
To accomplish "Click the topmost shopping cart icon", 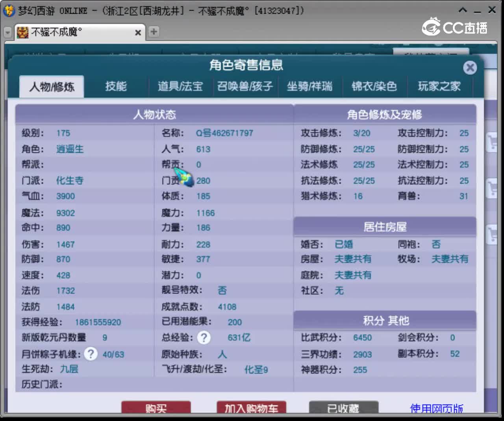I will [492, 142].
